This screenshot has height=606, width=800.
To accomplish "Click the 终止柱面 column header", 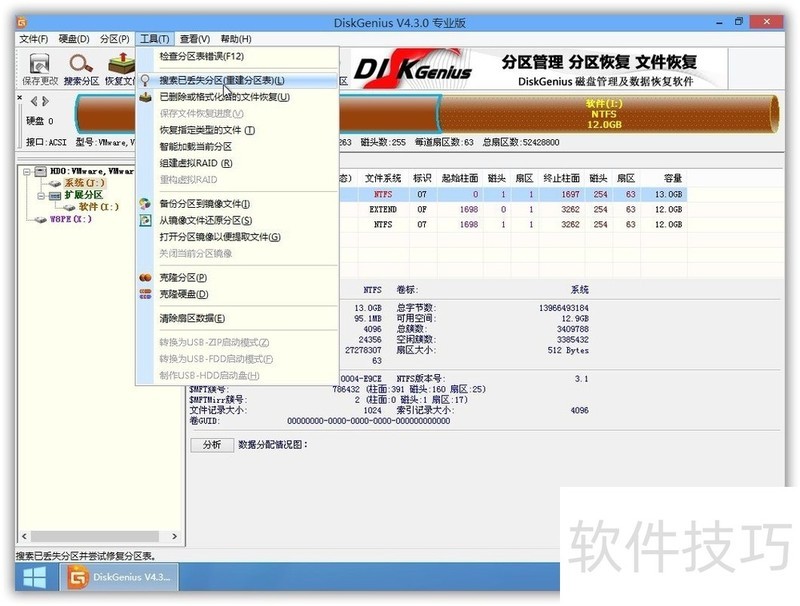I will (x=561, y=178).
